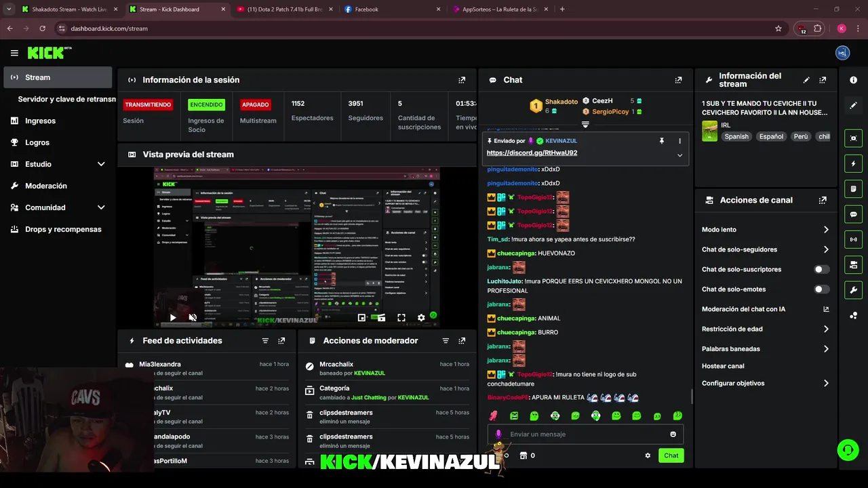The image size is (868, 488).
Task: Open the hamburger menu beside Kick logo
Action: click(x=14, y=53)
